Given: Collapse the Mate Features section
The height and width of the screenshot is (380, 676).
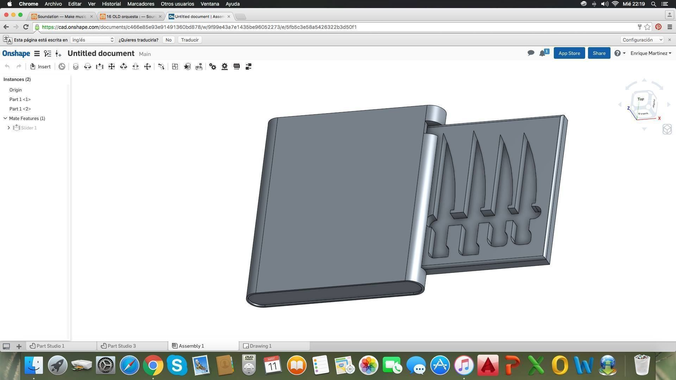Looking at the screenshot, I should click(x=5, y=118).
